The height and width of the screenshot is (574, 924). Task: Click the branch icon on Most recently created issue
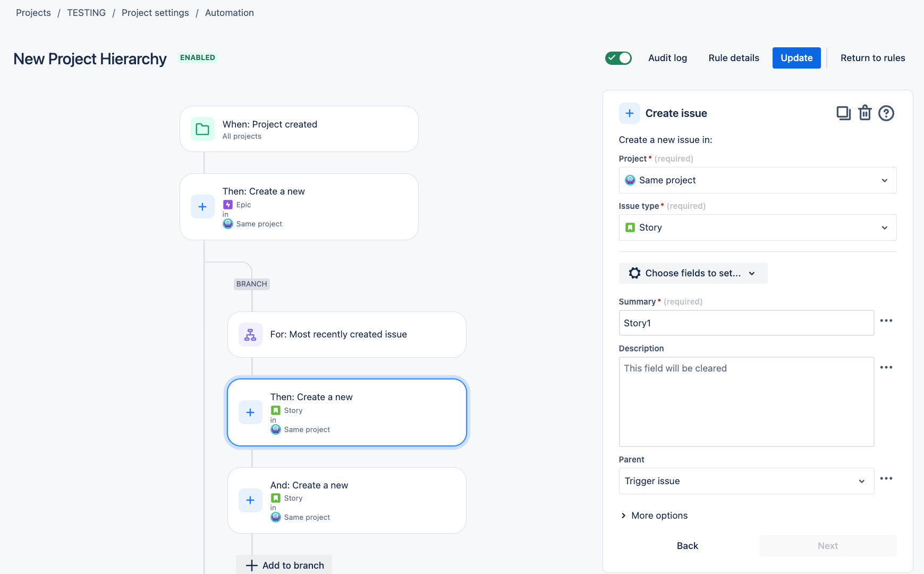(250, 334)
